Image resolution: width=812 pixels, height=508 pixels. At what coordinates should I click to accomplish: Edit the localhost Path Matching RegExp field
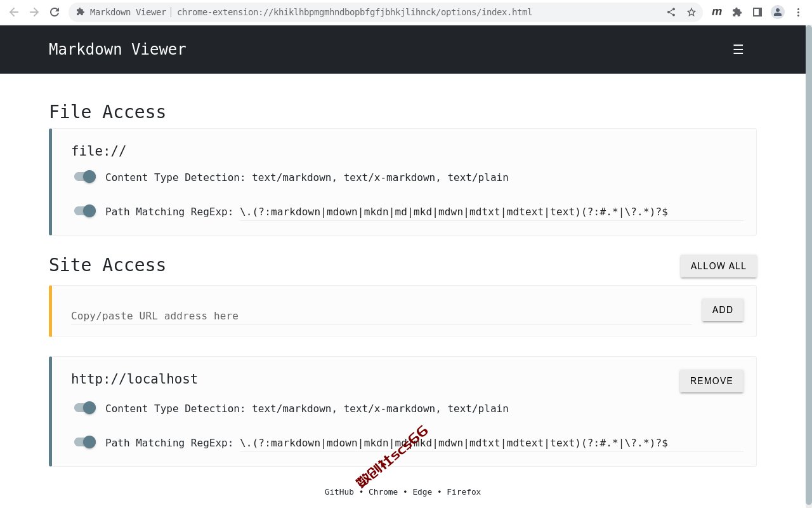coord(491,443)
